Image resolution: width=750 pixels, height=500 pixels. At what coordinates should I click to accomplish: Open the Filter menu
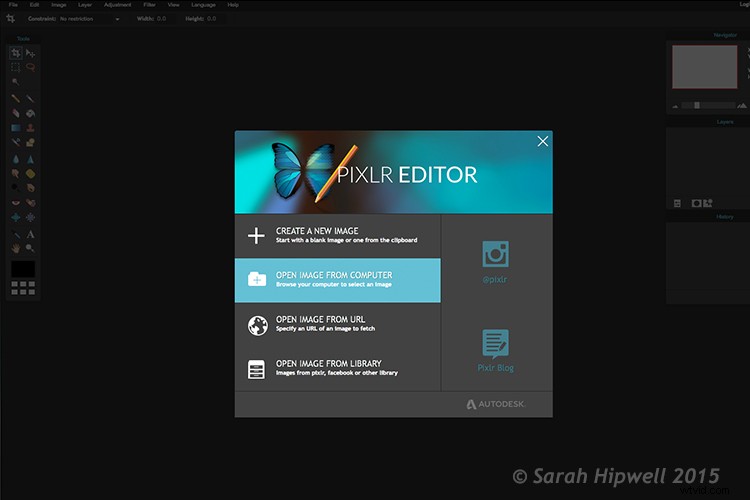tap(150, 5)
